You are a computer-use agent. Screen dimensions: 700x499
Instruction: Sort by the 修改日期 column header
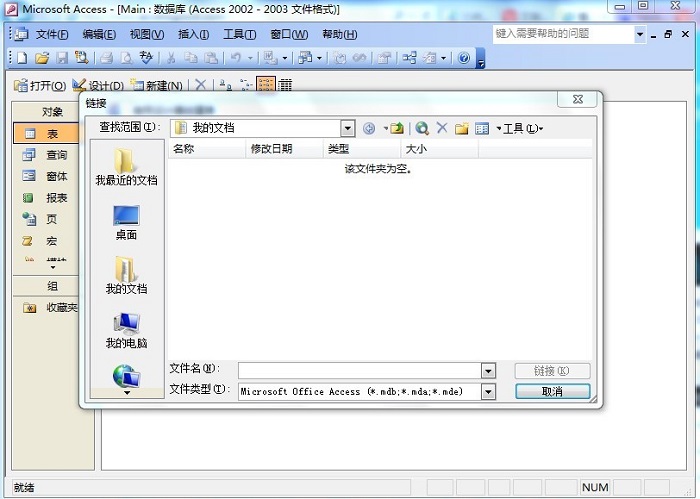[284, 149]
